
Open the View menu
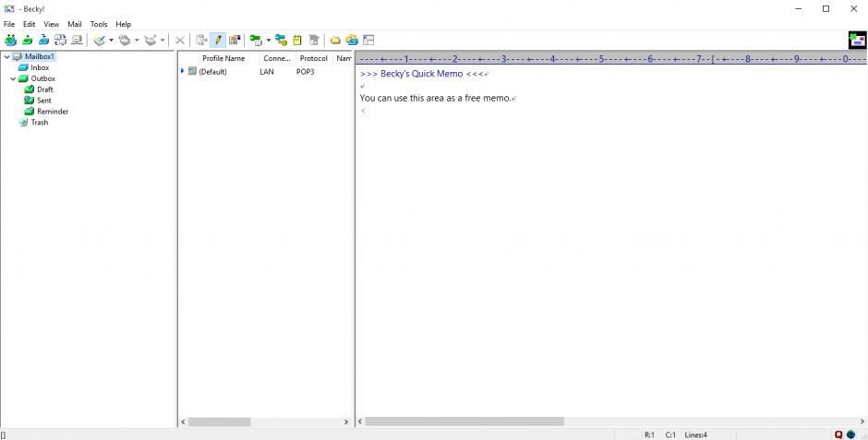52,24
